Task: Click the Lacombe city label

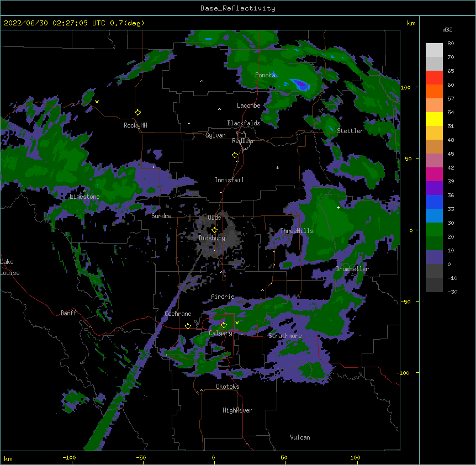Action: pyautogui.click(x=248, y=105)
